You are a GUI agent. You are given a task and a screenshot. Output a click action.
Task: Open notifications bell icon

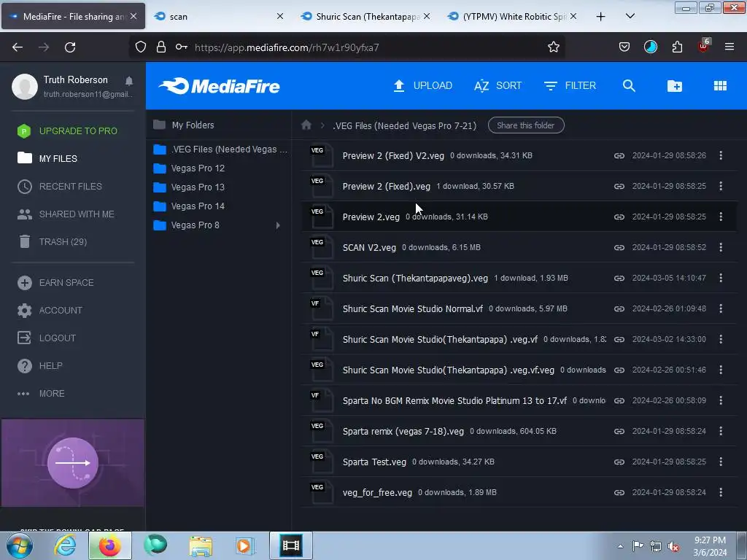coord(129,81)
